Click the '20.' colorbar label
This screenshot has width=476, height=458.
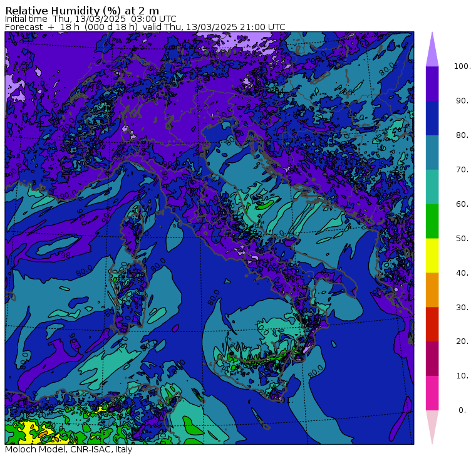[x=462, y=341]
